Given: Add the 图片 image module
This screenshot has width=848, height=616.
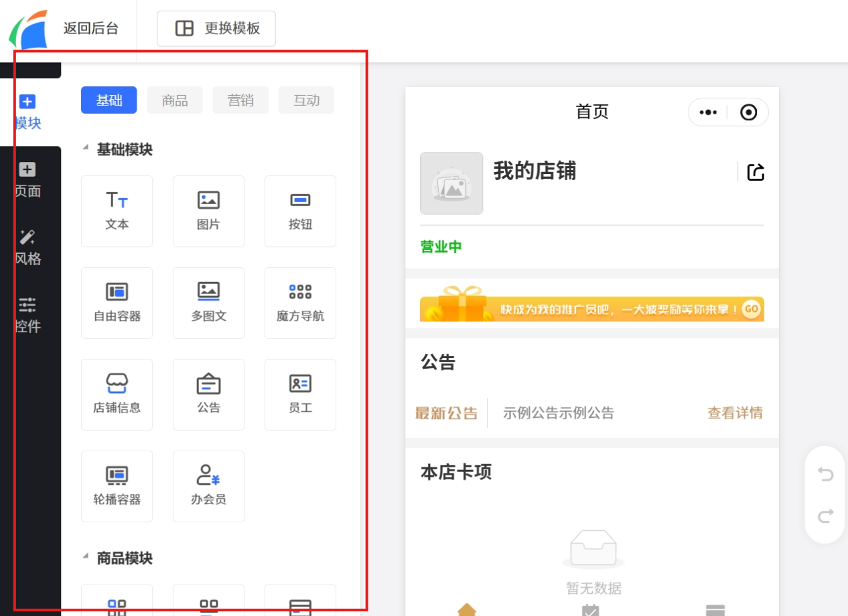Looking at the screenshot, I should click(208, 211).
